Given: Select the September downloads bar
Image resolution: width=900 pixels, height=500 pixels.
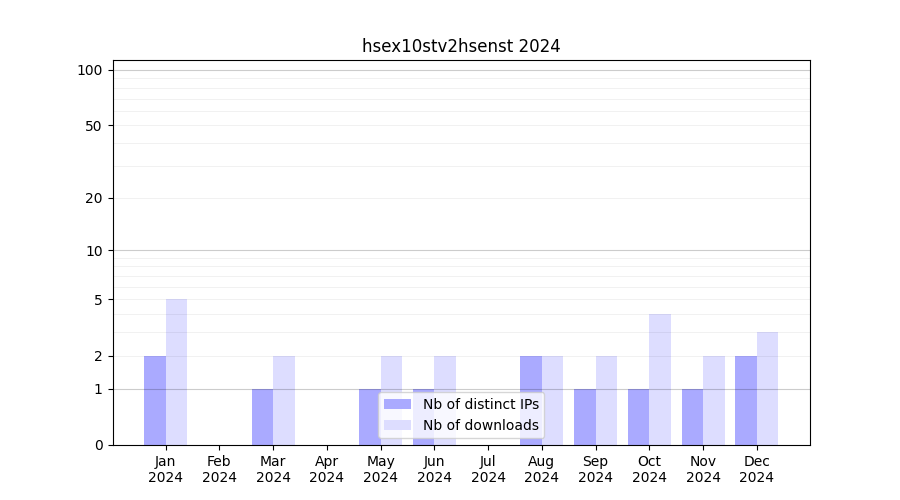Looking at the screenshot, I should (x=606, y=400).
